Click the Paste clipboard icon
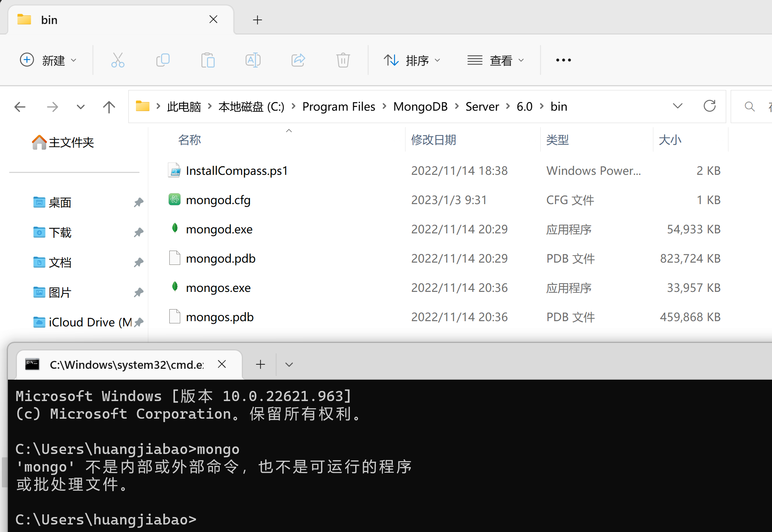 [x=208, y=60]
